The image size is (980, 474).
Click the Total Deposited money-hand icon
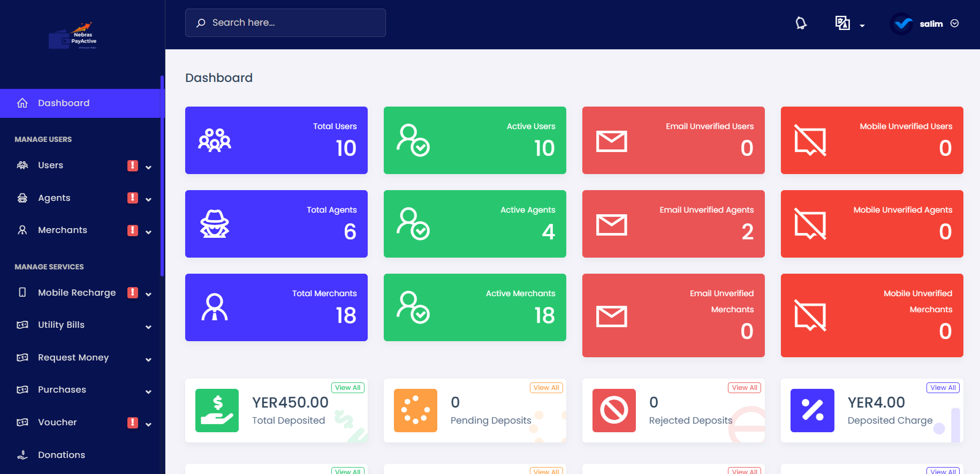point(217,410)
